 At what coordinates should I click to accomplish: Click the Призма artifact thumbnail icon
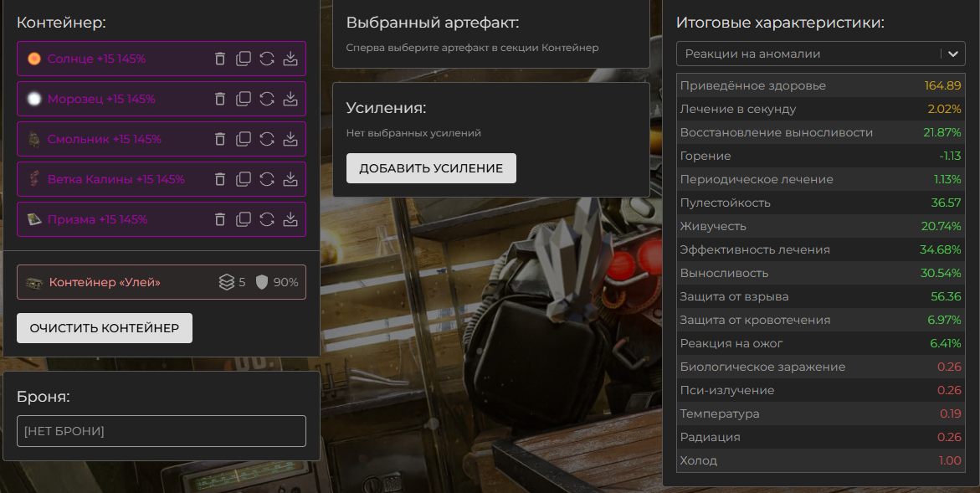(x=34, y=219)
